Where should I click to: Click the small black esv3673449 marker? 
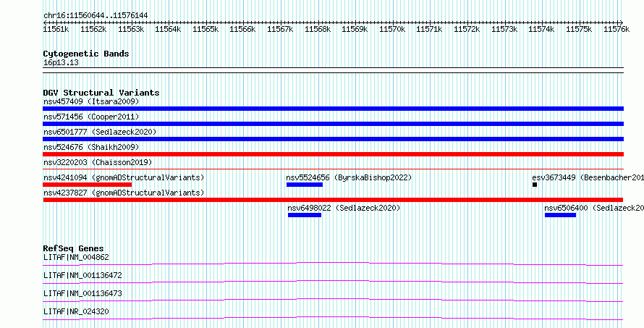tap(535, 185)
